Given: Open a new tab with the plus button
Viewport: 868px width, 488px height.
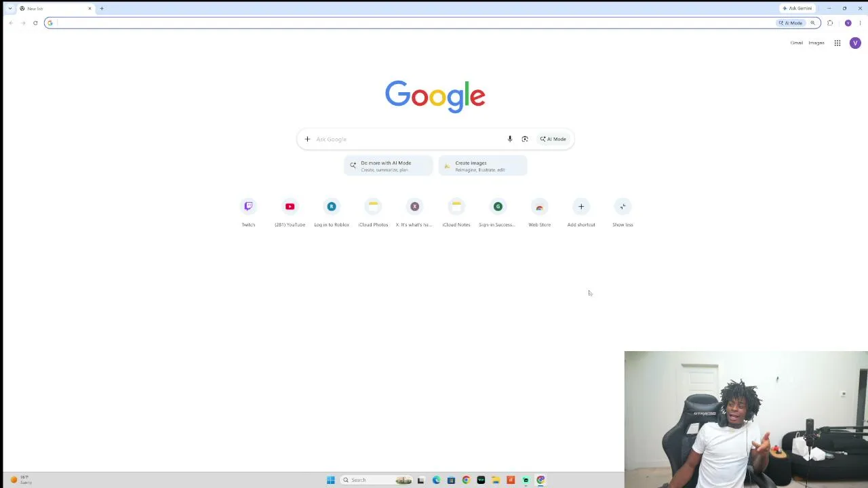Looking at the screenshot, I should click(102, 8).
